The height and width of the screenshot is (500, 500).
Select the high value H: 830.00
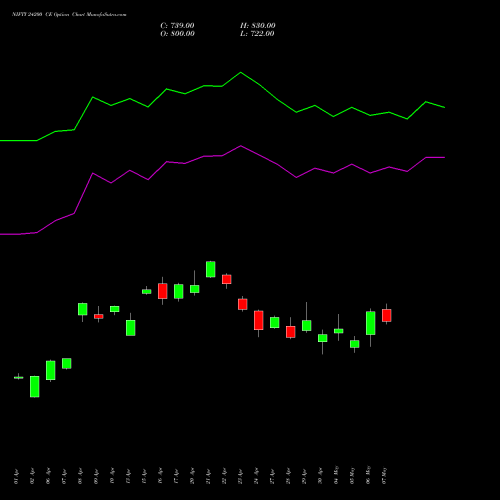click(258, 26)
